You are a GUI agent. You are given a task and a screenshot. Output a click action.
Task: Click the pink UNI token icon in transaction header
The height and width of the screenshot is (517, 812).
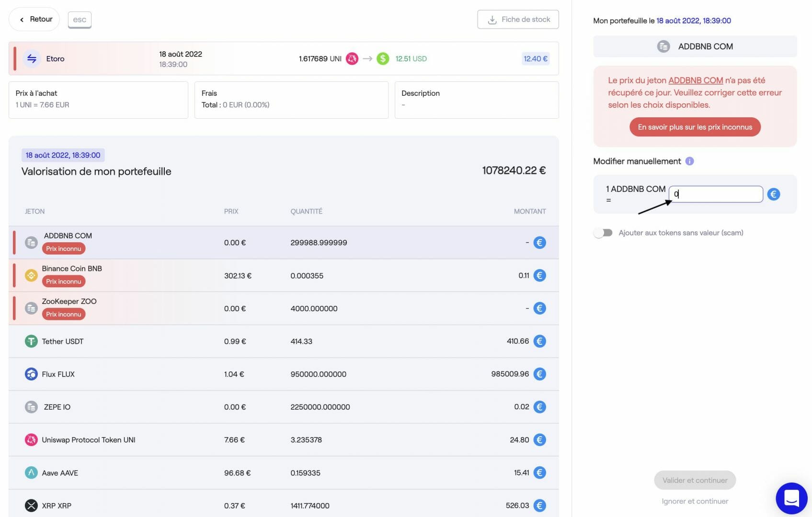pyautogui.click(x=352, y=59)
